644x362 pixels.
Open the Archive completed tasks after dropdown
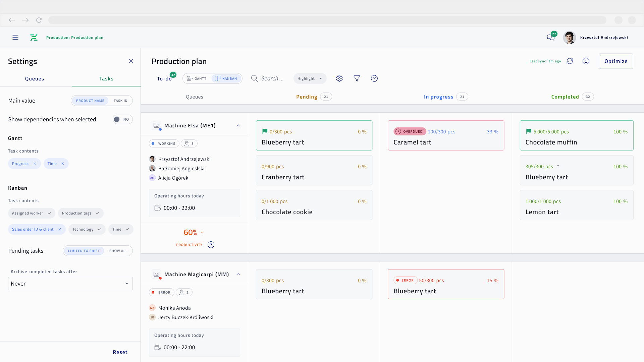click(70, 283)
